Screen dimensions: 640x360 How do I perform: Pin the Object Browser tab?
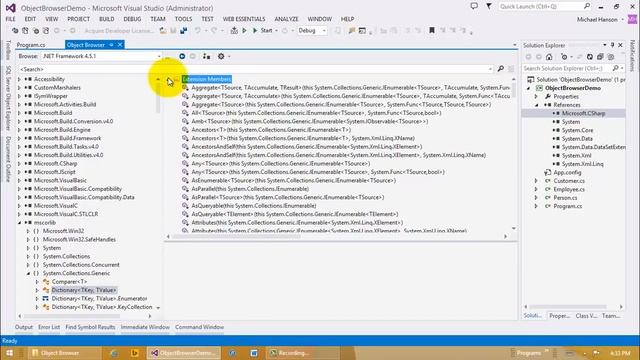[111, 45]
